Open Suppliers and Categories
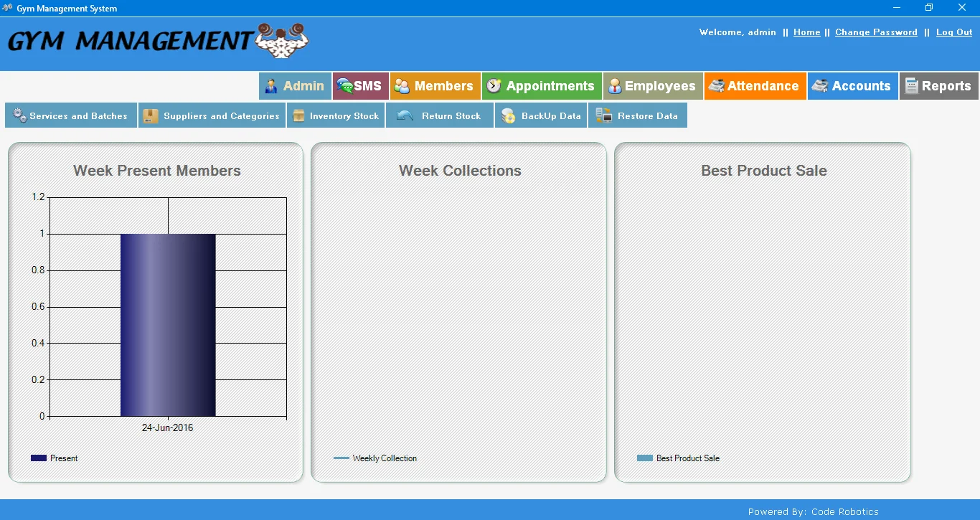This screenshot has width=980, height=520. (212, 115)
